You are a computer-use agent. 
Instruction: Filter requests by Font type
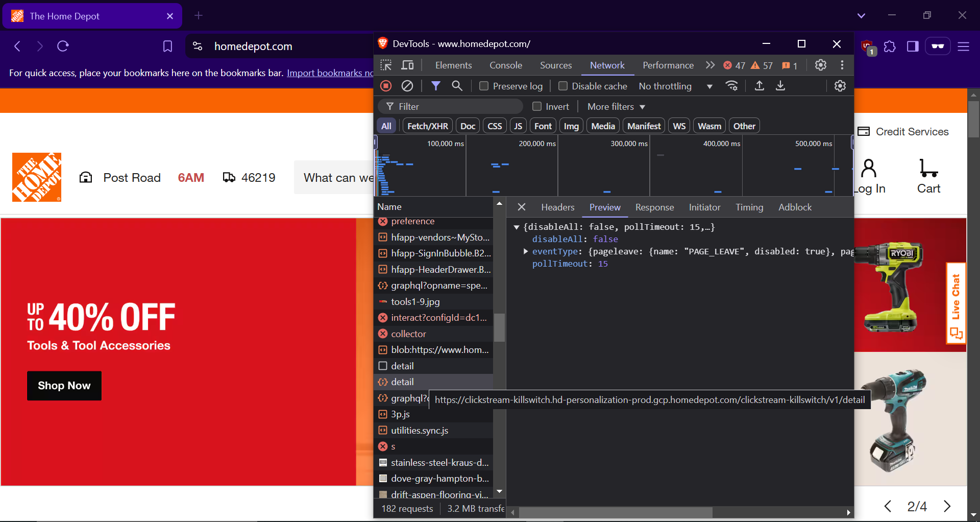tap(543, 126)
